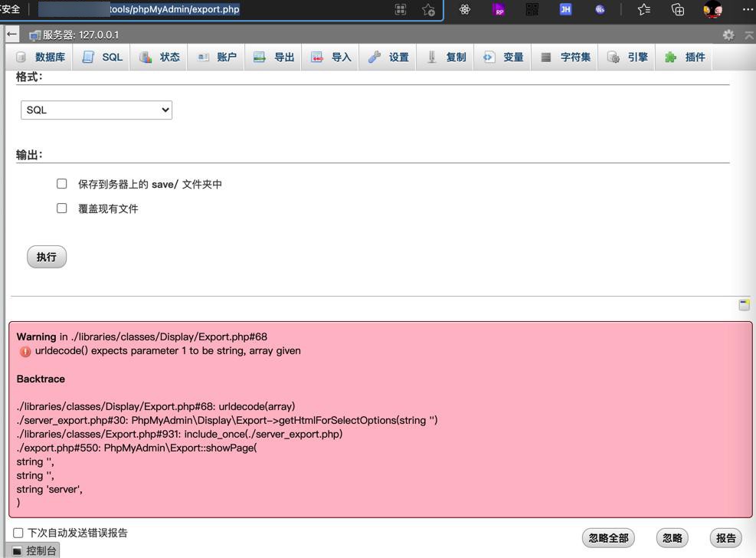The height and width of the screenshot is (558, 756).
Task: Click the 数据库 tab database icon
Action: (21, 57)
